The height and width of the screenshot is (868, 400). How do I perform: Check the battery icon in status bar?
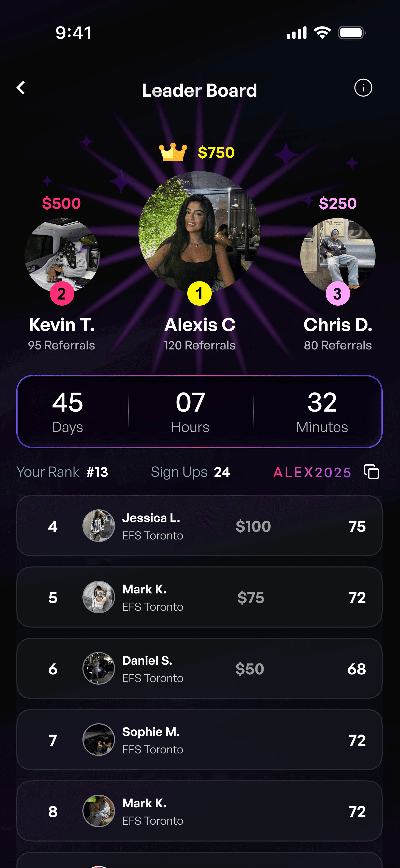(352, 33)
